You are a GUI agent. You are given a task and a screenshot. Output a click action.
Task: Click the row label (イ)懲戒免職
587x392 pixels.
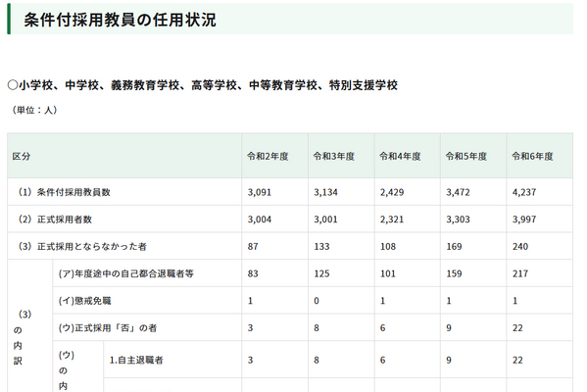click(x=84, y=301)
